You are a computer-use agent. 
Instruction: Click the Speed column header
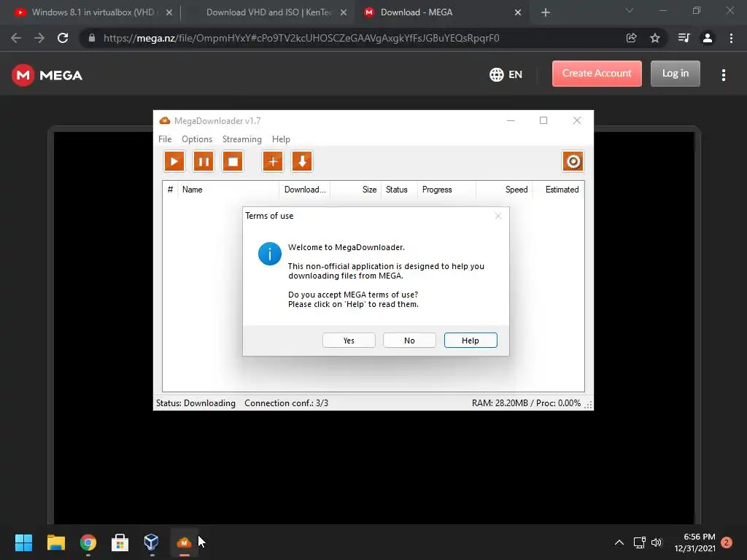(x=504, y=190)
